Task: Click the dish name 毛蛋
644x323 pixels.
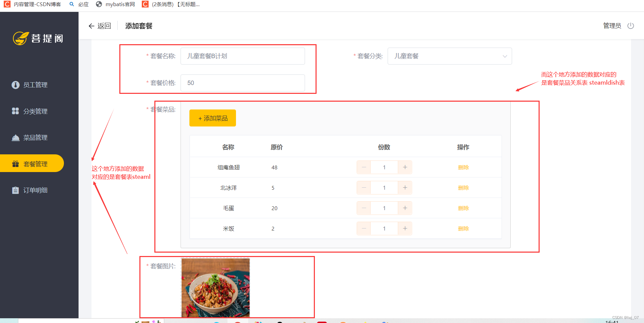Action: point(228,208)
